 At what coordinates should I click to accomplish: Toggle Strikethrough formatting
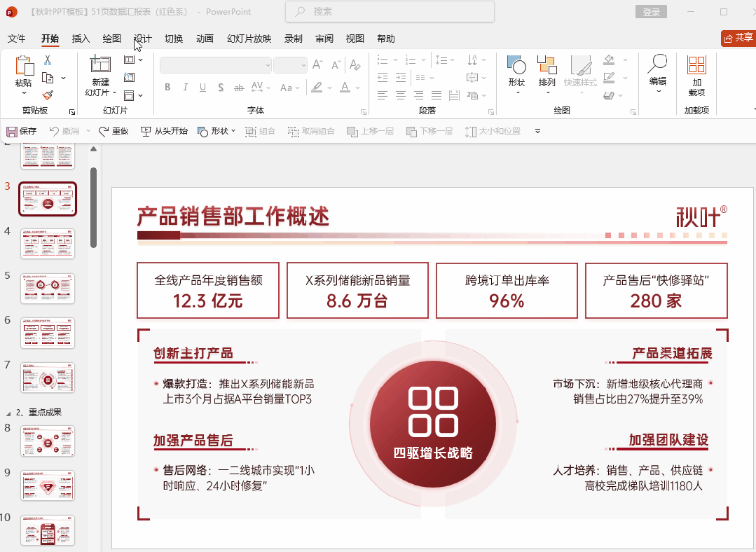pos(239,88)
